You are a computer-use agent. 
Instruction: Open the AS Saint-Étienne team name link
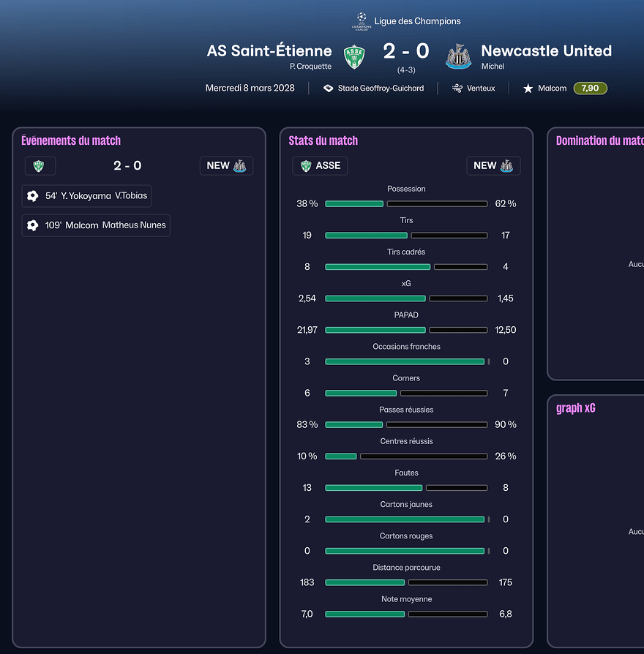click(269, 51)
